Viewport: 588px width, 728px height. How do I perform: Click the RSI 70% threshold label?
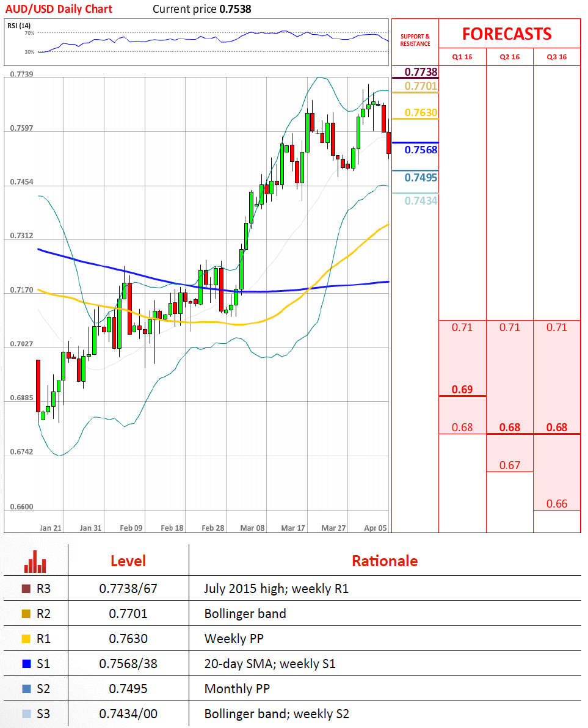[x=29, y=34]
